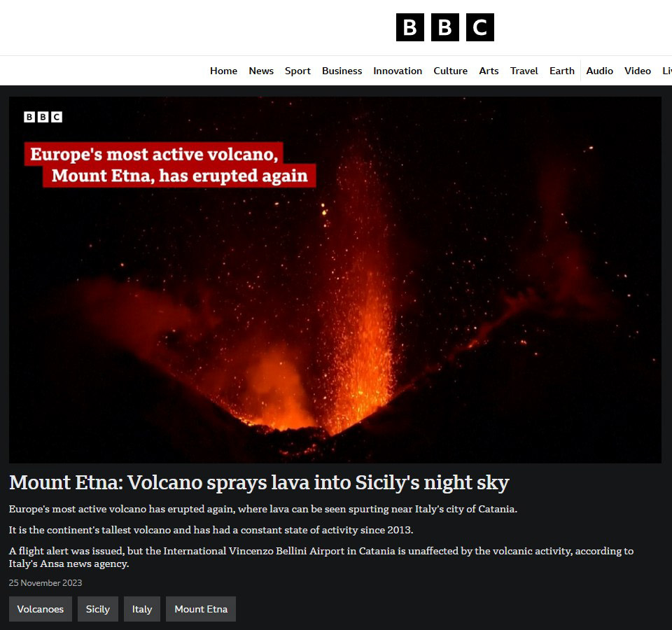672x630 pixels.
Task: Open the Sport section
Action: [x=297, y=71]
